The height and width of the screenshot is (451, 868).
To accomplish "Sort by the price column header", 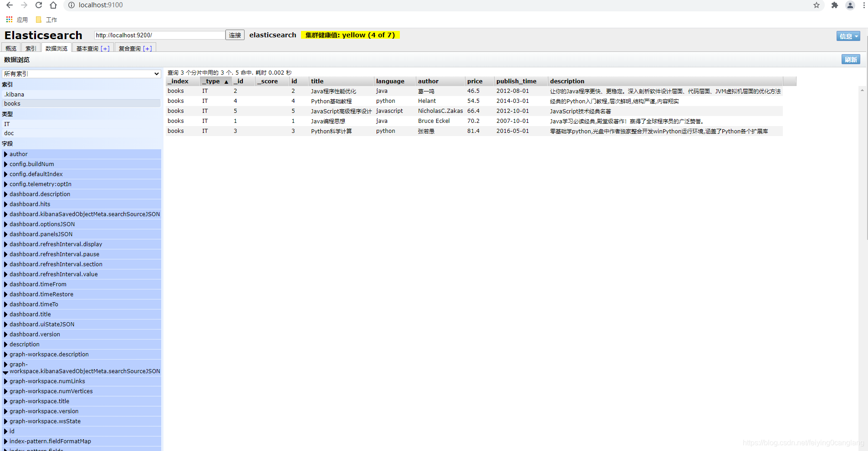I will click(x=480, y=81).
